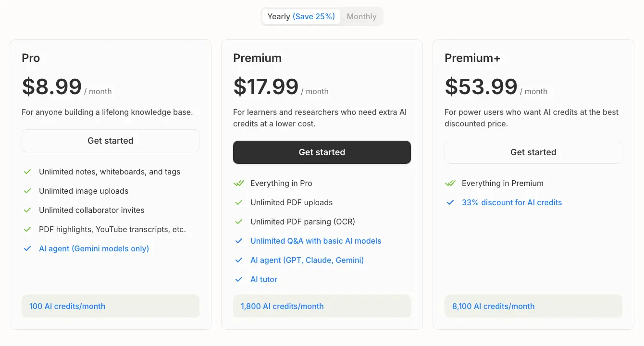Click the text 'Everything in Premium'

coord(503,183)
